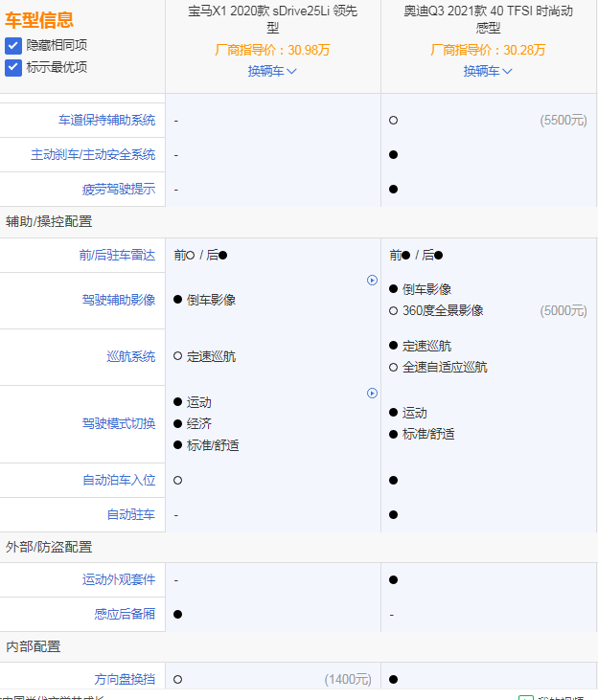Open the 主动刹车/主动安全系统 link
Screen dimensions: 598x700
tap(93, 155)
